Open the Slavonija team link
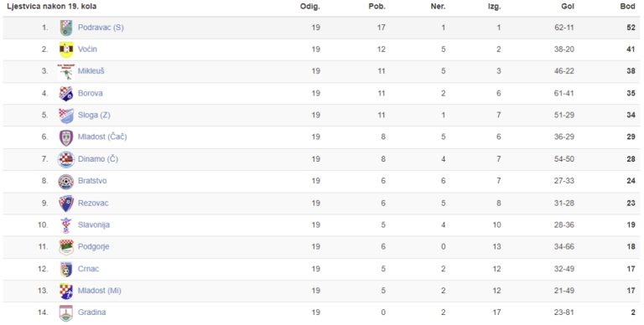Viewport: 644px width, 325px height. point(94,224)
